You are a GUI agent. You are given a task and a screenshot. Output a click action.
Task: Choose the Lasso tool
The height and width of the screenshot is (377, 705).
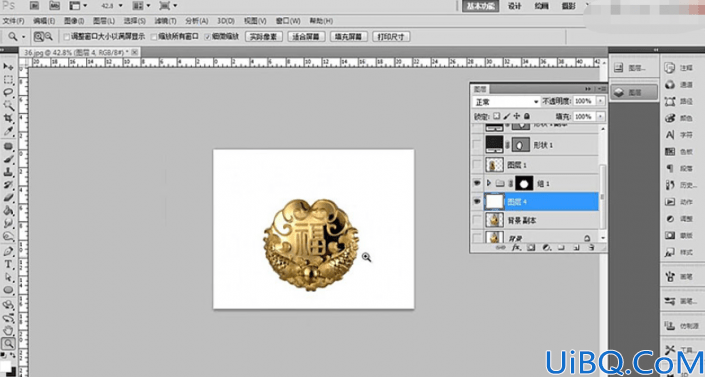pos(8,93)
